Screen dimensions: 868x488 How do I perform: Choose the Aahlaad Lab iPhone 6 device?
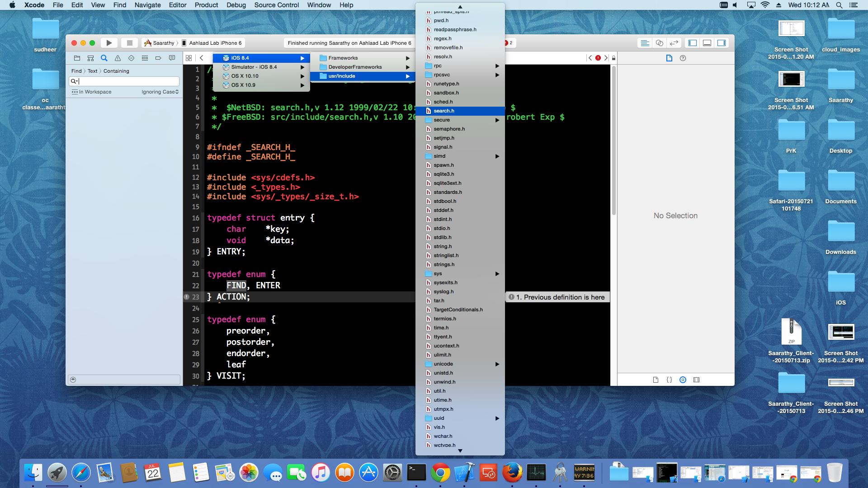click(212, 43)
